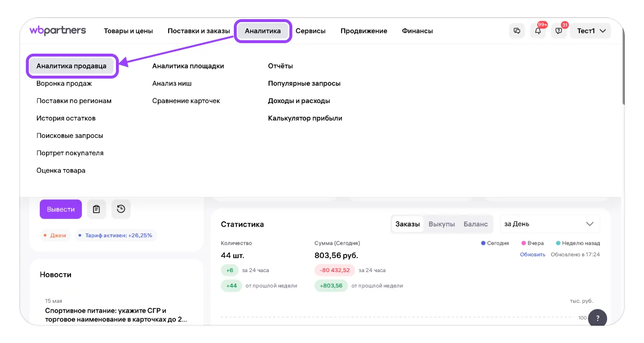The width and height of the screenshot is (644, 343).
Task: Select the Заказы statistics segment
Action: tap(407, 224)
